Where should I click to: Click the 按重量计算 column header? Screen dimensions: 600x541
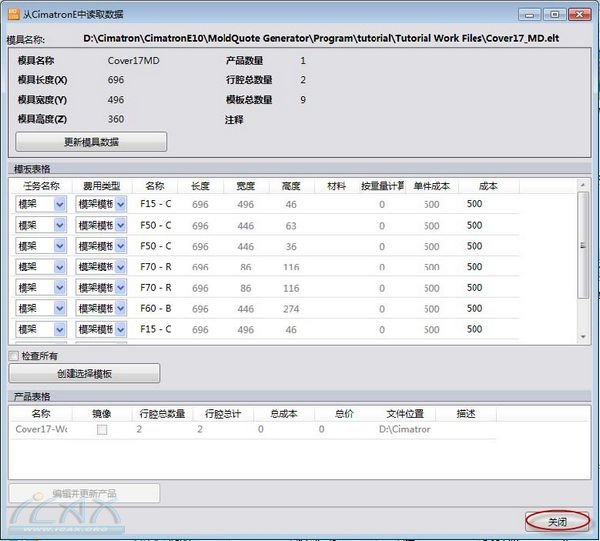tap(382, 186)
